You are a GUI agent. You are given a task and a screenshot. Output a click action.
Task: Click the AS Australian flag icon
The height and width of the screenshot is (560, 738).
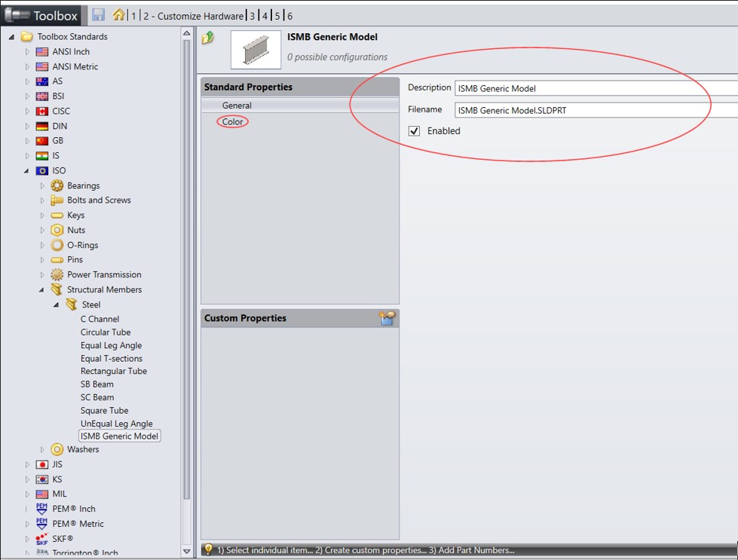(42, 81)
